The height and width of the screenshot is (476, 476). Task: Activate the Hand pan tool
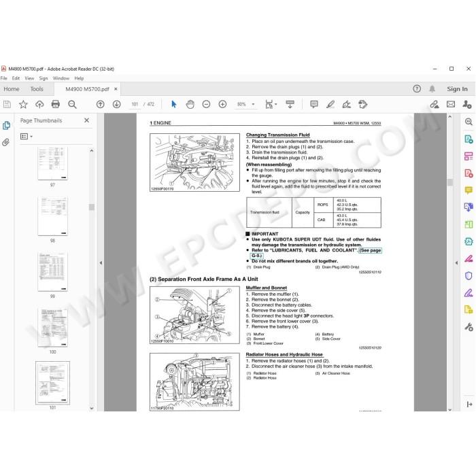pyautogui.click(x=190, y=105)
